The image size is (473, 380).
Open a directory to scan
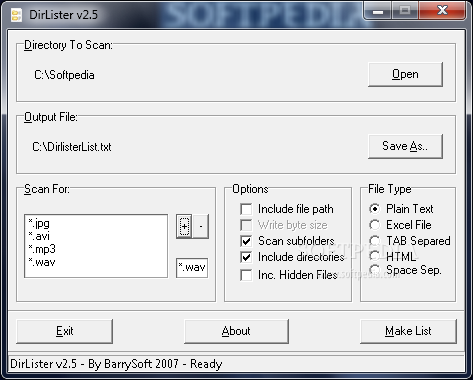pos(405,74)
